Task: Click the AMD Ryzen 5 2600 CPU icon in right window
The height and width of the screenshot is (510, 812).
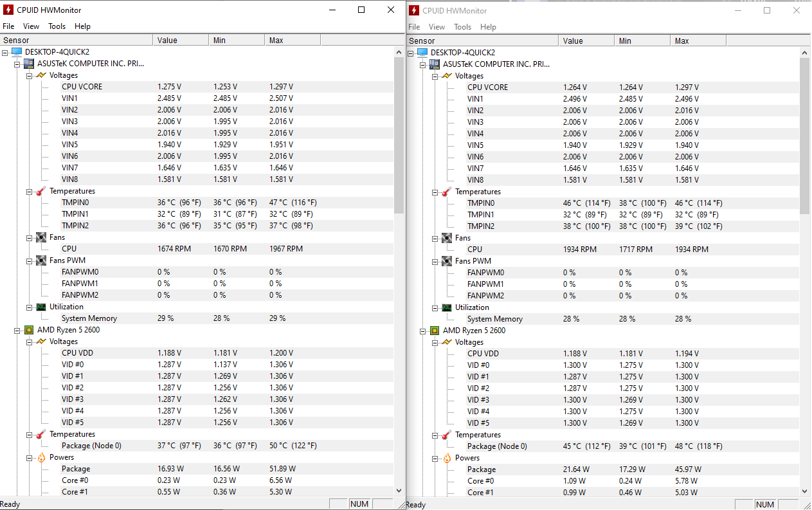Action: [x=435, y=331]
